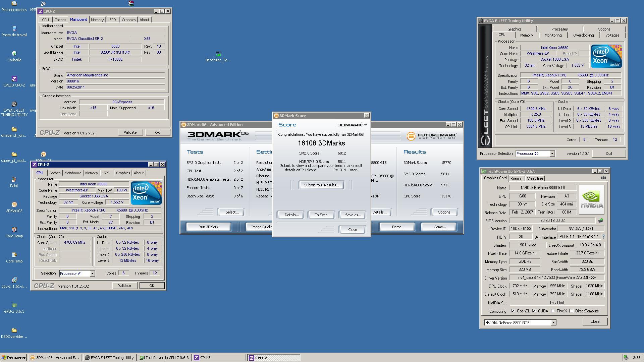Screen dimensions: 644x362
Task: Click Close button in GPU-Z
Action: click(x=595, y=321)
